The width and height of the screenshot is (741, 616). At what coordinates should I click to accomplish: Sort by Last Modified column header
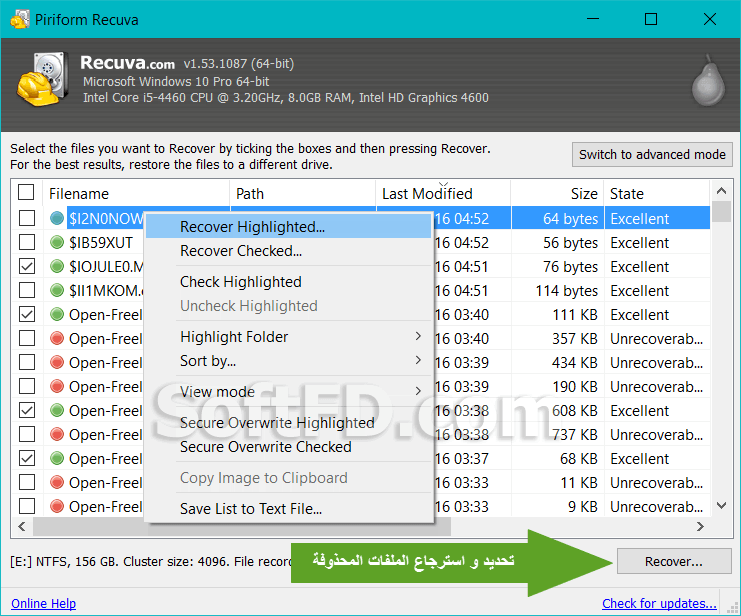point(443,193)
